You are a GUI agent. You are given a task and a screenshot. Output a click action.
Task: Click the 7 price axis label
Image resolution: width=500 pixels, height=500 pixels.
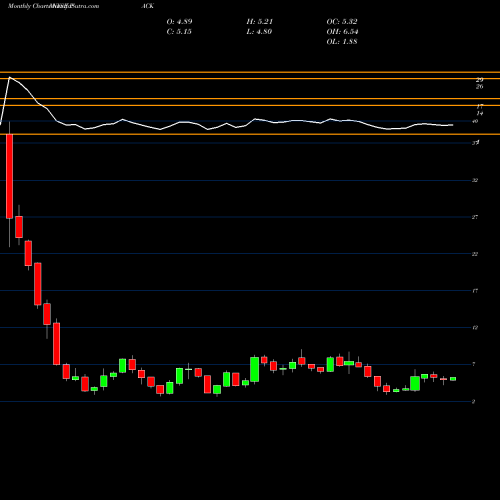click(474, 364)
